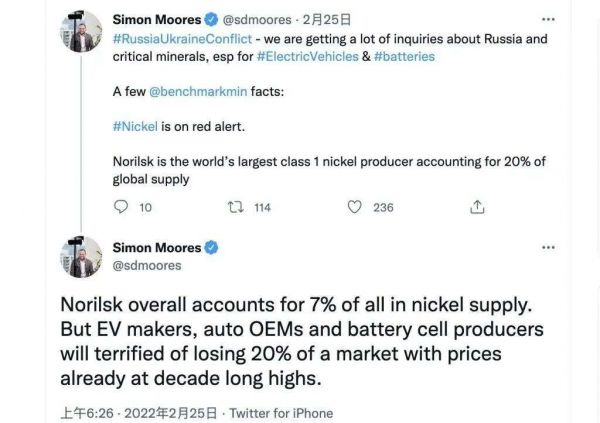Open the #Nickel hashtag
600x423 pixels.
(x=136, y=126)
